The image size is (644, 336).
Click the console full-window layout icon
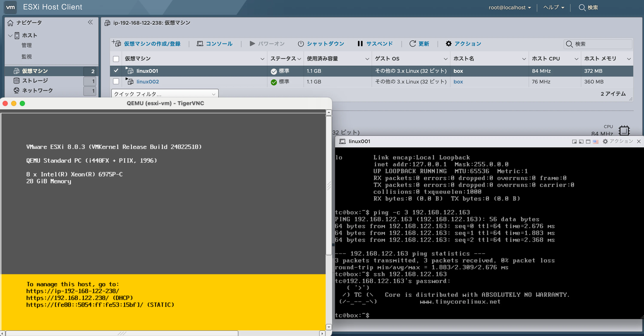coord(588,142)
